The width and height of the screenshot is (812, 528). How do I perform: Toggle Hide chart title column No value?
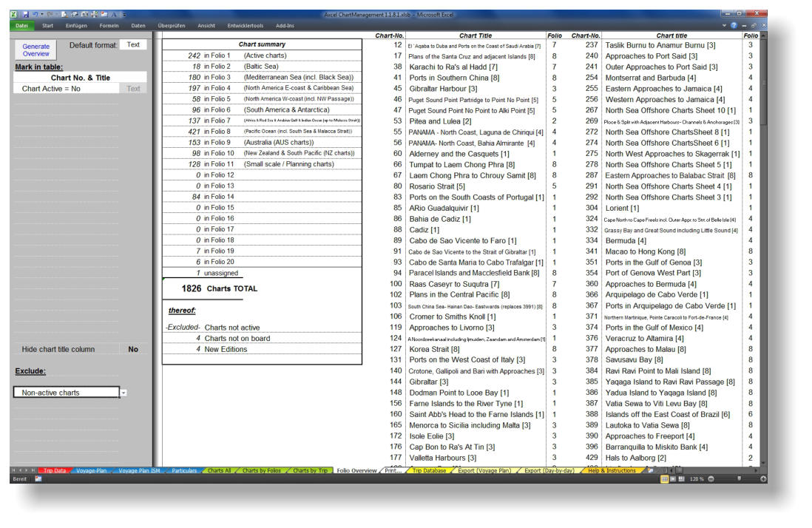click(133, 349)
